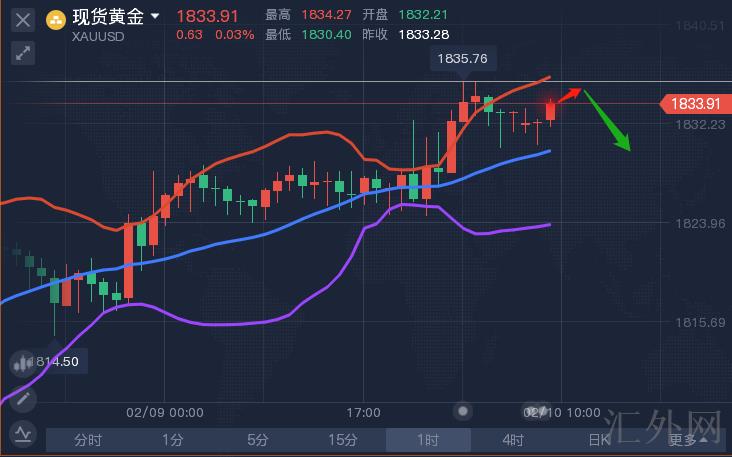Switch to the 5分 timeframe tab
The image size is (732, 457).
click(x=258, y=440)
